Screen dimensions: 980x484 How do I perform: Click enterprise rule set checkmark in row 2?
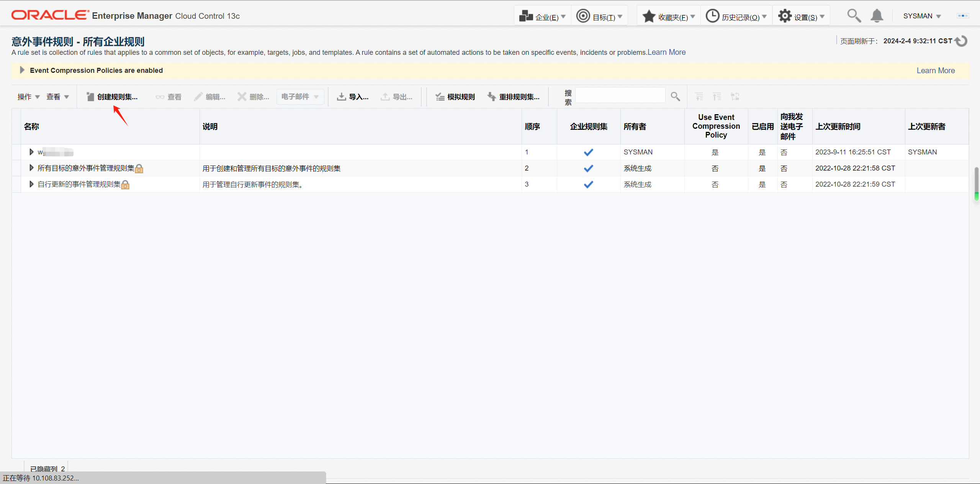tap(588, 169)
